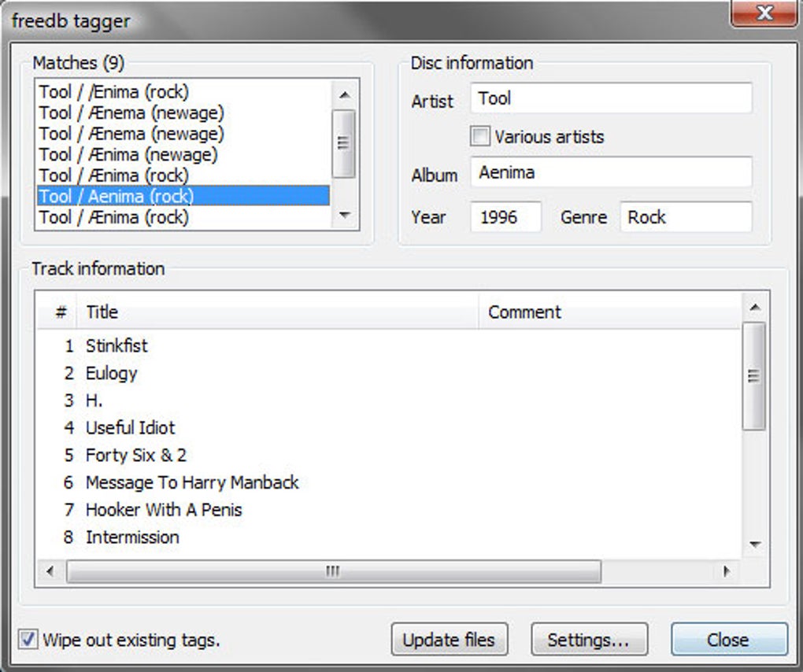Click the Year field showing 1996
Viewport: 803px width, 672px height.
(505, 217)
